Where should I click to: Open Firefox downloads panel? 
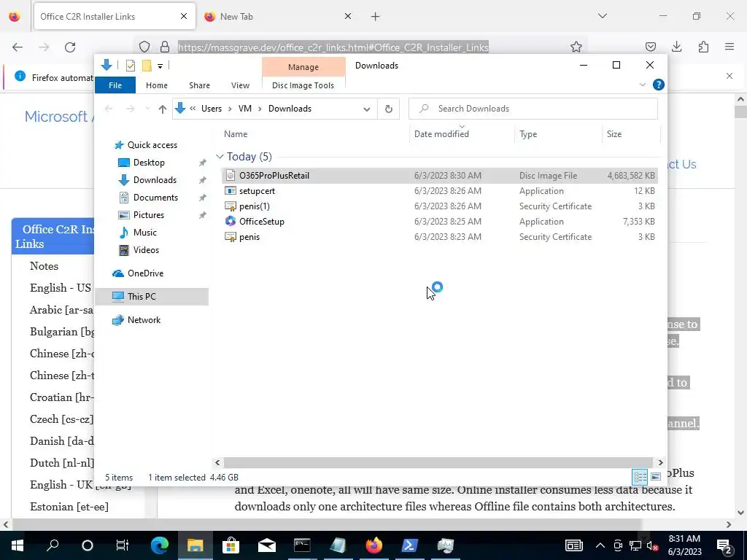[x=676, y=47]
